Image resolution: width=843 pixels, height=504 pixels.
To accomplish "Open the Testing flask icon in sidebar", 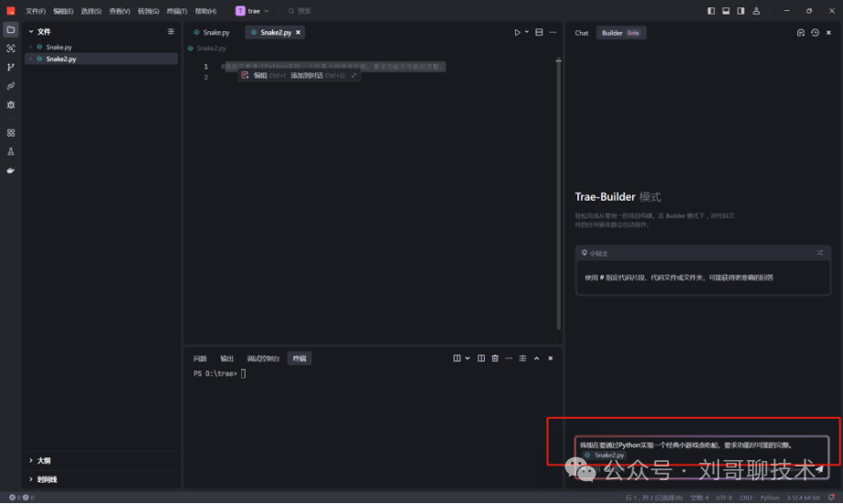I will (11, 151).
